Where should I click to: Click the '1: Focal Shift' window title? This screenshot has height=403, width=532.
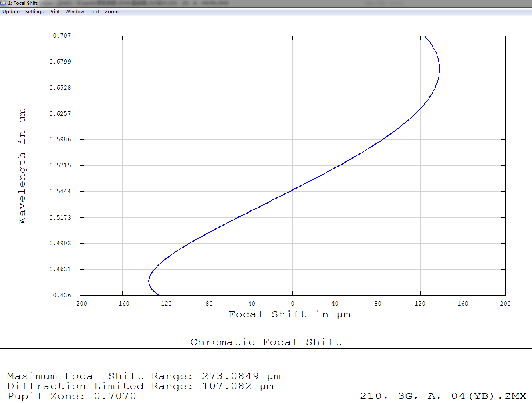23,3
